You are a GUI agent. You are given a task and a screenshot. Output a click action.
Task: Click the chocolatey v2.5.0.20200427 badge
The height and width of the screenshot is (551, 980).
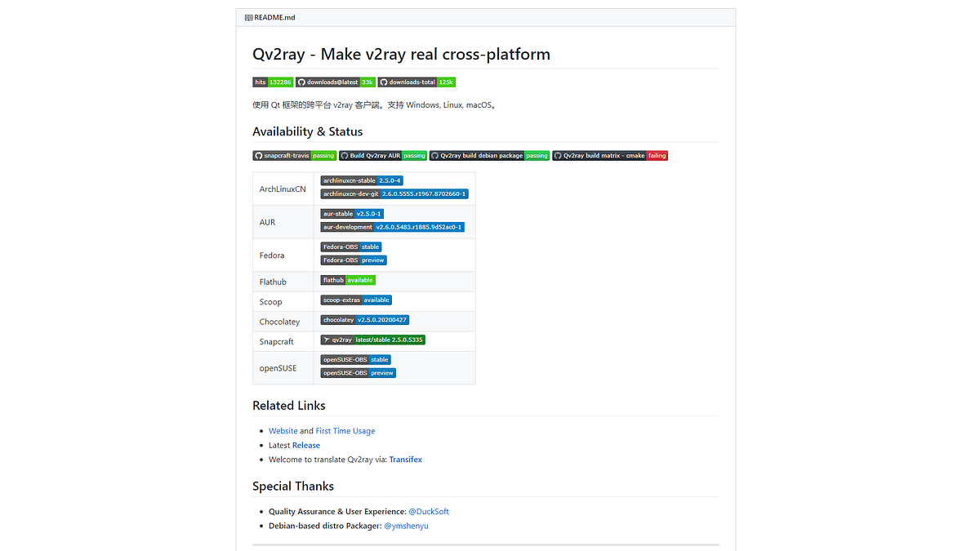pos(364,319)
